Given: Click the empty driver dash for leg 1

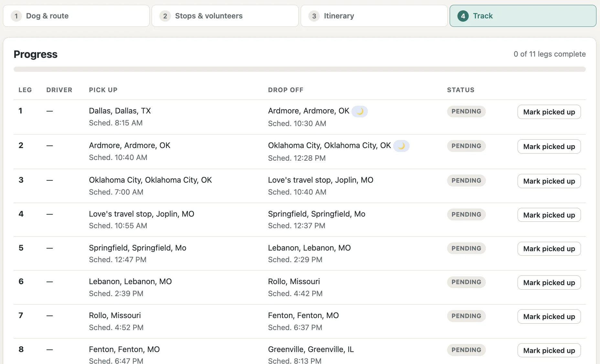Looking at the screenshot, I should 49,111.
